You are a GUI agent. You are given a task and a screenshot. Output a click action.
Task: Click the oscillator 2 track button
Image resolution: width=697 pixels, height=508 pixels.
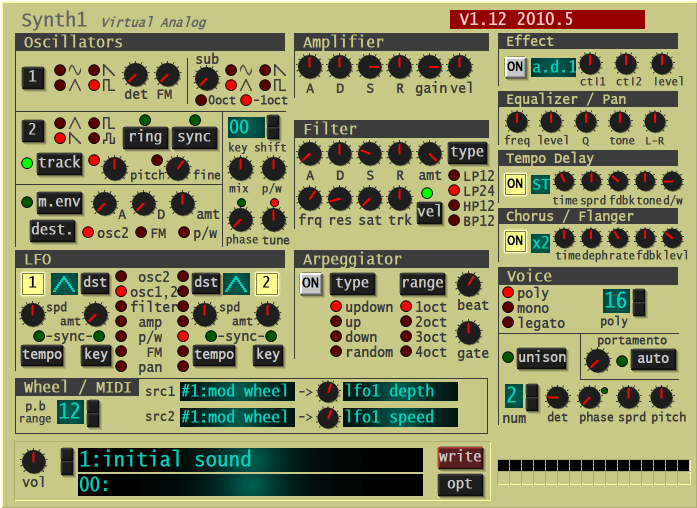(x=59, y=163)
